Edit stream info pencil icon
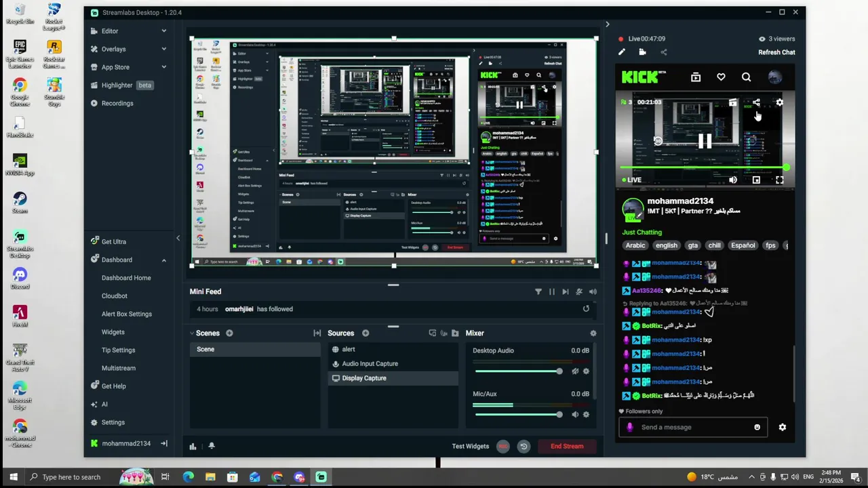Image resolution: width=868 pixels, height=488 pixels. [621, 52]
